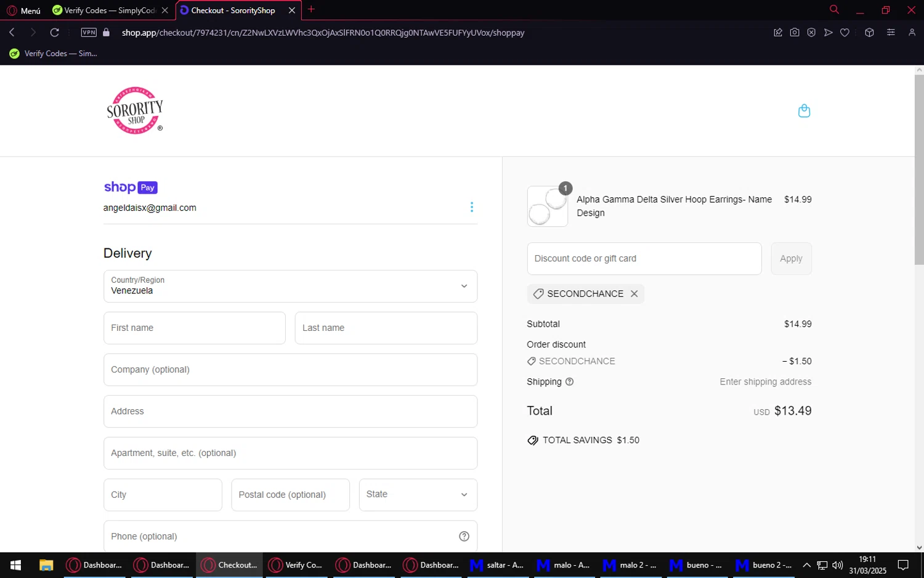Switch to Checkout Opera taskbar window
924x578 pixels.
230,565
